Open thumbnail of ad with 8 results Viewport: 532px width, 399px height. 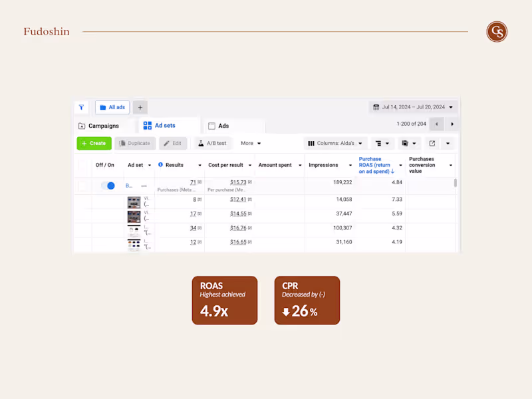click(x=134, y=203)
